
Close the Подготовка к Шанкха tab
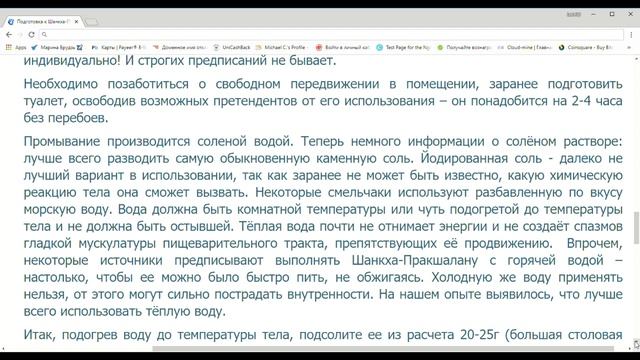tap(76, 22)
